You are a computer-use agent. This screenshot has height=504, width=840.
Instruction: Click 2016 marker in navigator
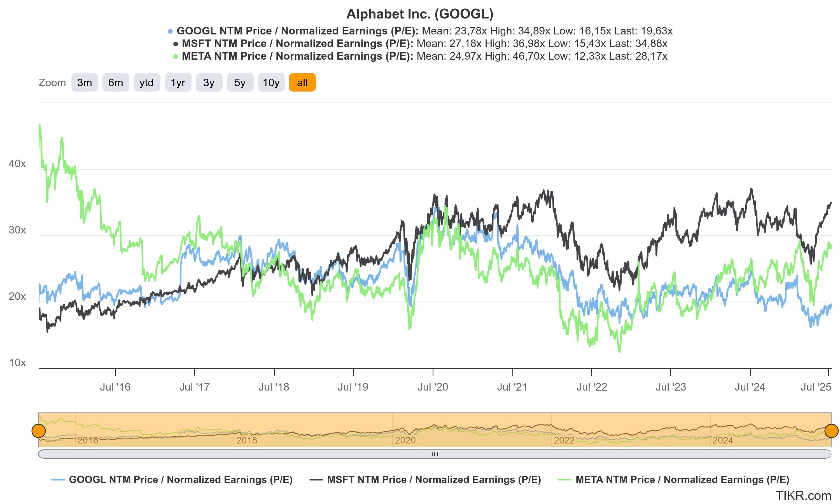[88, 440]
